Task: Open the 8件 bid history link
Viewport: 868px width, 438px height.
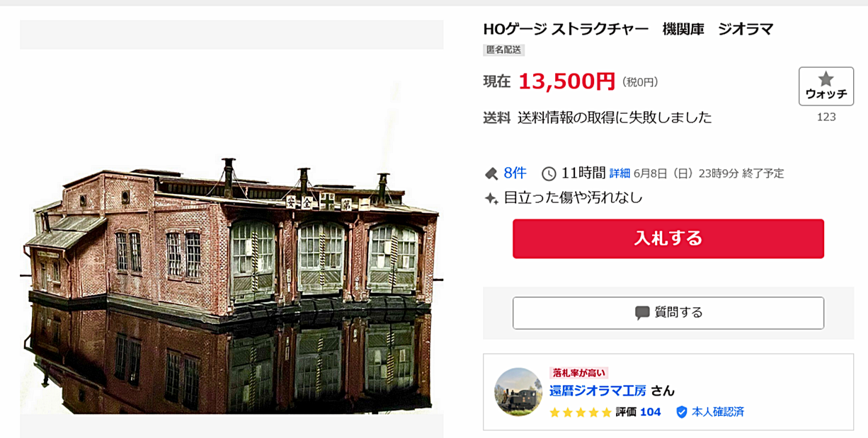Action: coord(515,173)
